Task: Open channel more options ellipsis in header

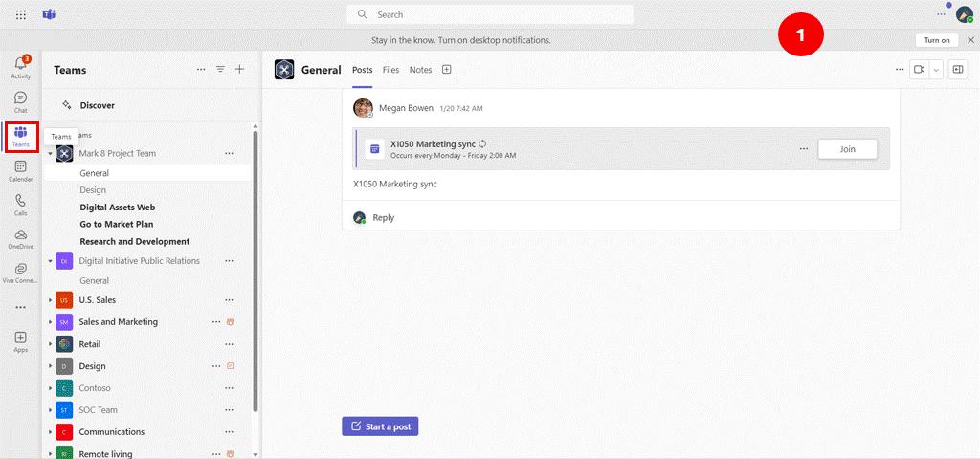Action: (x=900, y=69)
